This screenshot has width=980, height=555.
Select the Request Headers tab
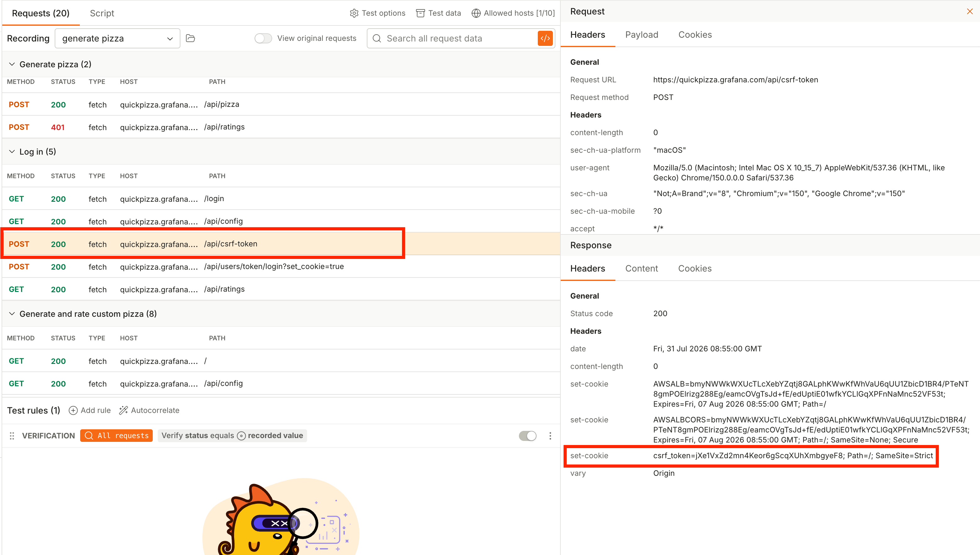(x=587, y=35)
